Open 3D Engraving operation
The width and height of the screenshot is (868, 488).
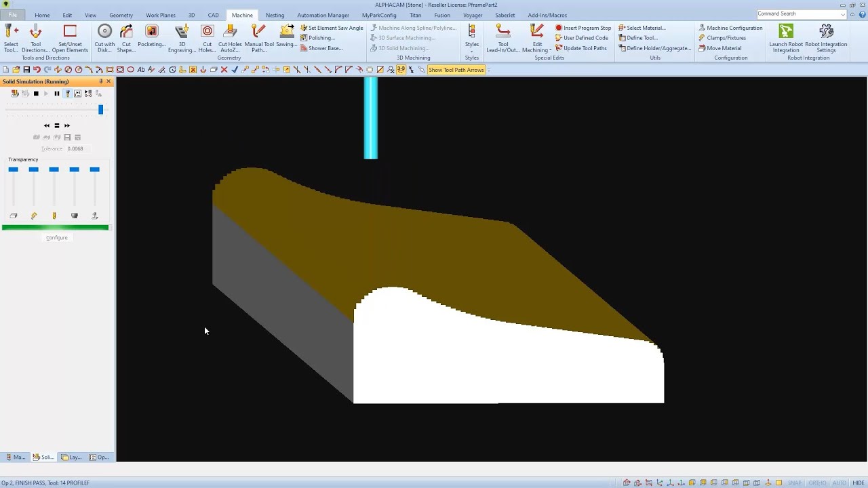click(182, 38)
